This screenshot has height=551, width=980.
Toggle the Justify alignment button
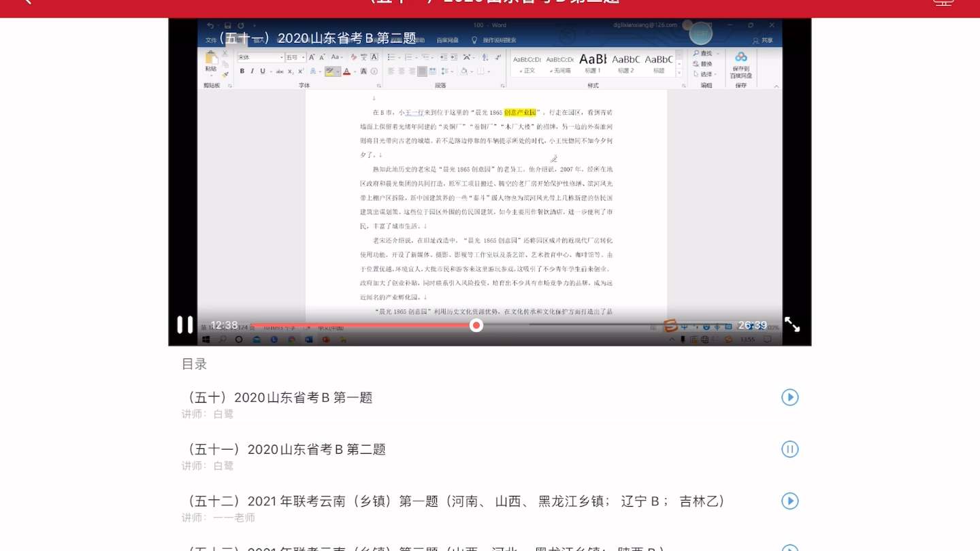tap(422, 71)
